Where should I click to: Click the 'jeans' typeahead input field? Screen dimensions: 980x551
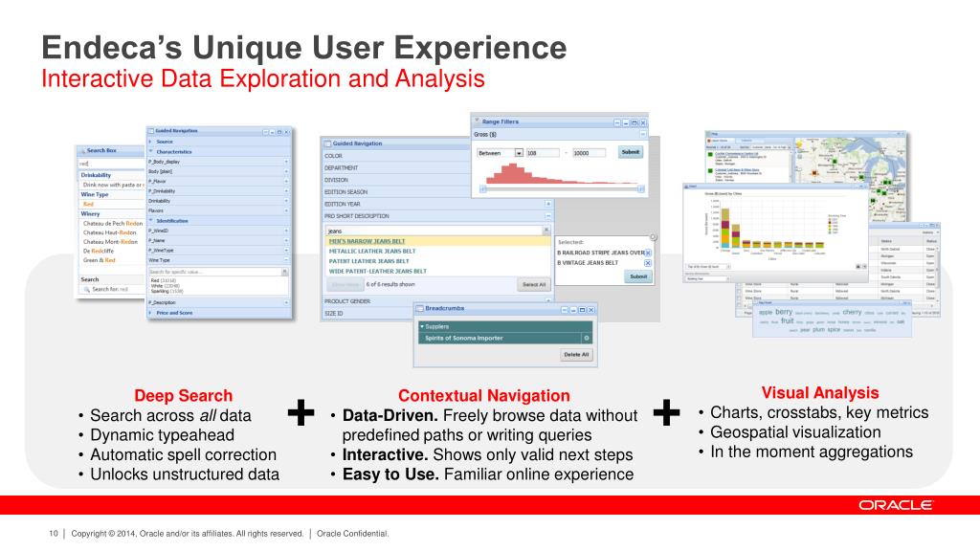434,231
